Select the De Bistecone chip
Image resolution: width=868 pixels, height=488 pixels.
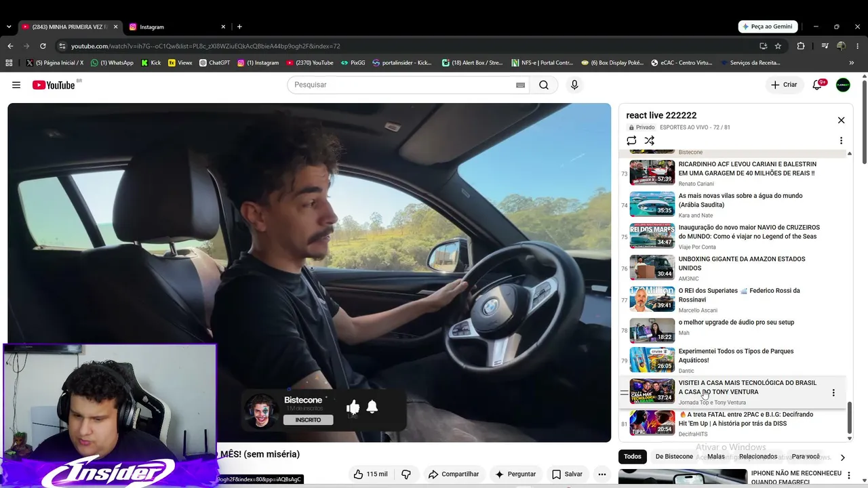pos(674,457)
